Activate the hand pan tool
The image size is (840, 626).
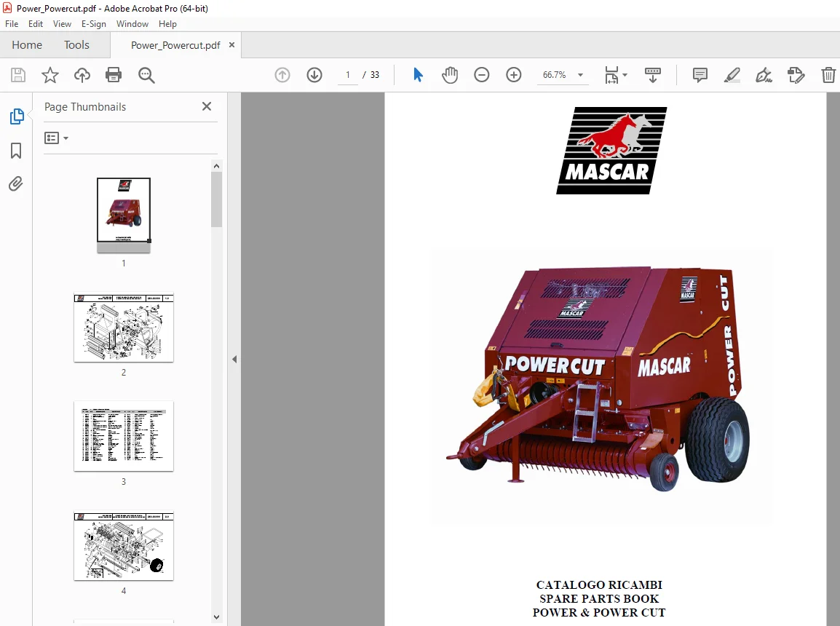point(450,75)
